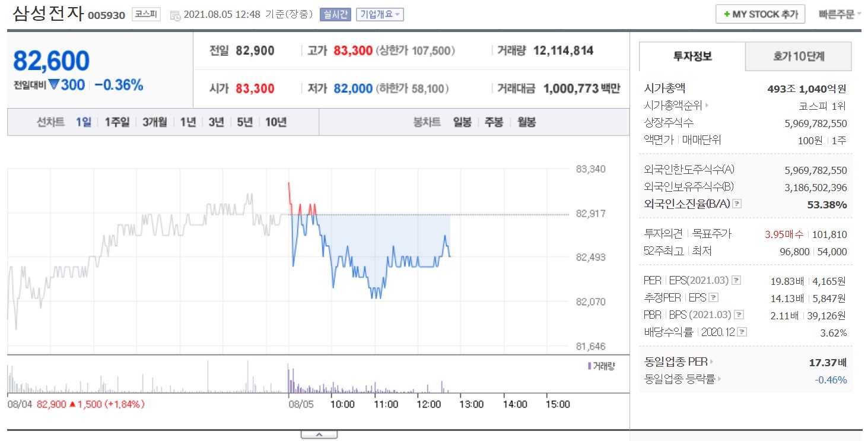Click the estimated PER 14.13배
Viewport: 868px width, 441px height.
pyautogui.click(x=787, y=298)
